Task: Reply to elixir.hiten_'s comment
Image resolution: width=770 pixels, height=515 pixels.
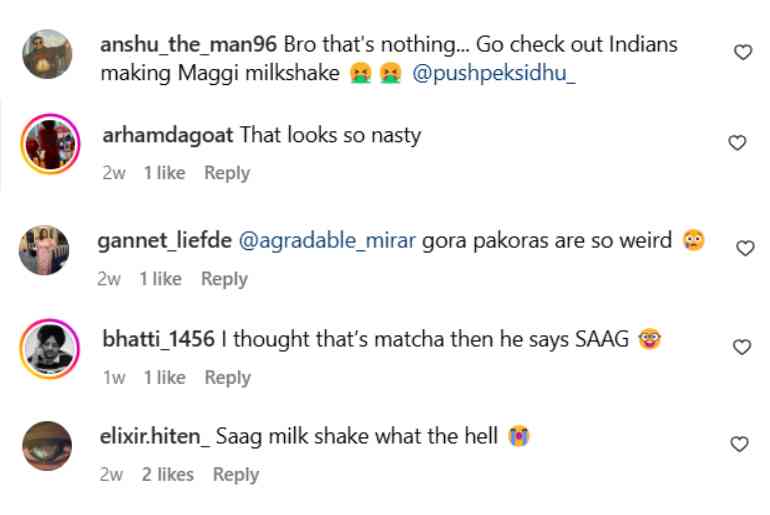Action: 236,474
